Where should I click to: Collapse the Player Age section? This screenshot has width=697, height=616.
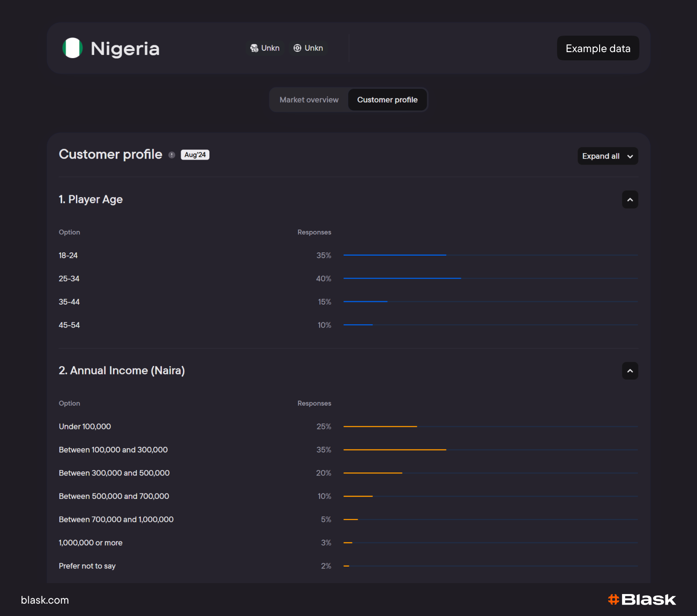pyautogui.click(x=630, y=199)
